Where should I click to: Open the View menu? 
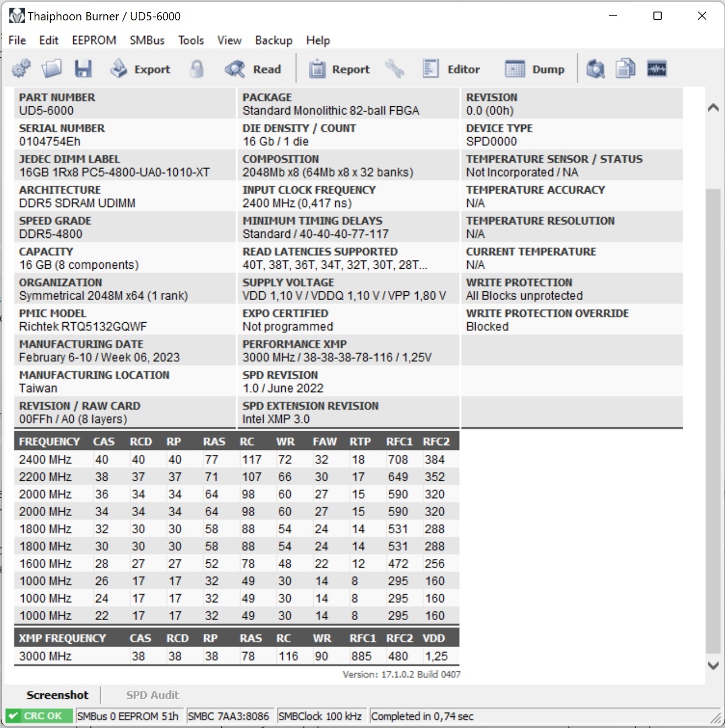(229, 40)
